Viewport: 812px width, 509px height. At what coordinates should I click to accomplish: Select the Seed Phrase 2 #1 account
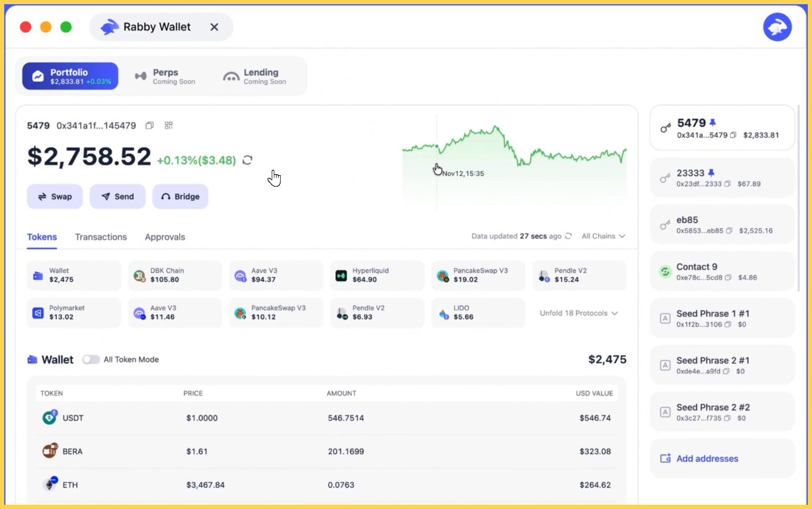722,365
